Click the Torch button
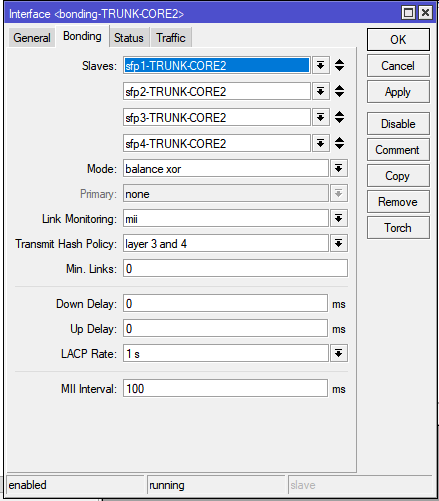The width and height of the screenshot is (439, 501). click(398, 228)
